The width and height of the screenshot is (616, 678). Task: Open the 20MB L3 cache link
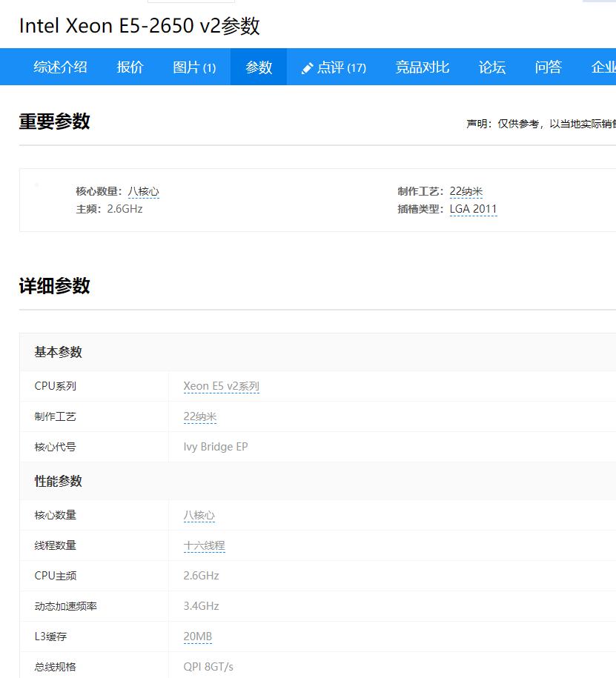(x=198, y=636)
